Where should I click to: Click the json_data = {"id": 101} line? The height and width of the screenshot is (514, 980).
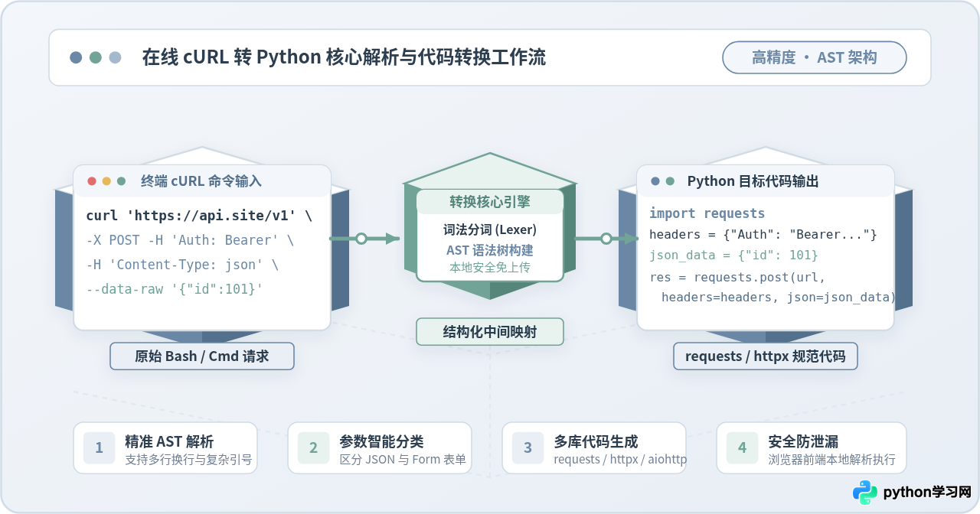733,255
